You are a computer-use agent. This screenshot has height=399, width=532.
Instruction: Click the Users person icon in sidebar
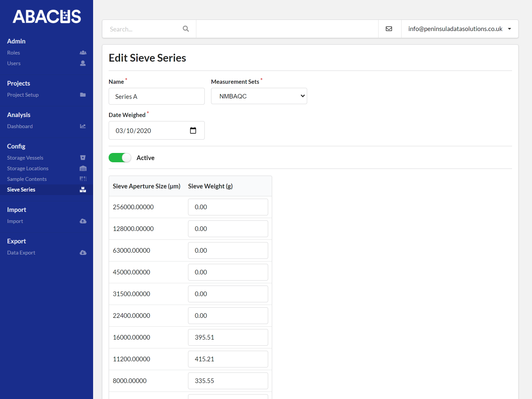tap(83, 63)
